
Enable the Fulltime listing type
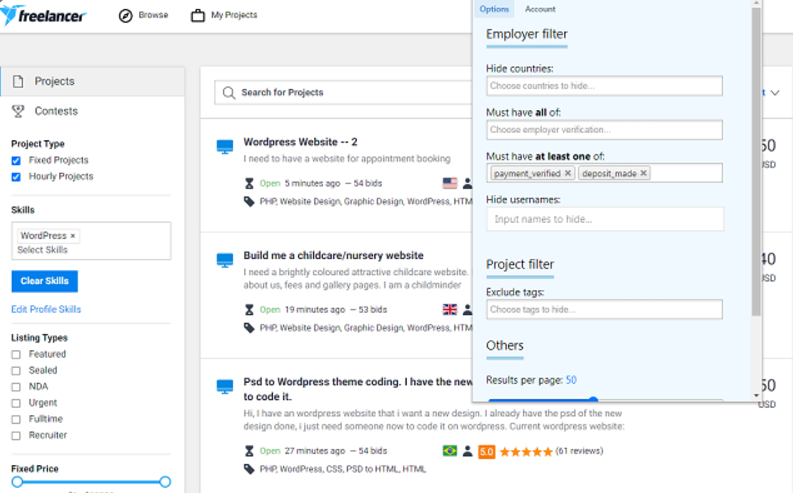(16, 420)
